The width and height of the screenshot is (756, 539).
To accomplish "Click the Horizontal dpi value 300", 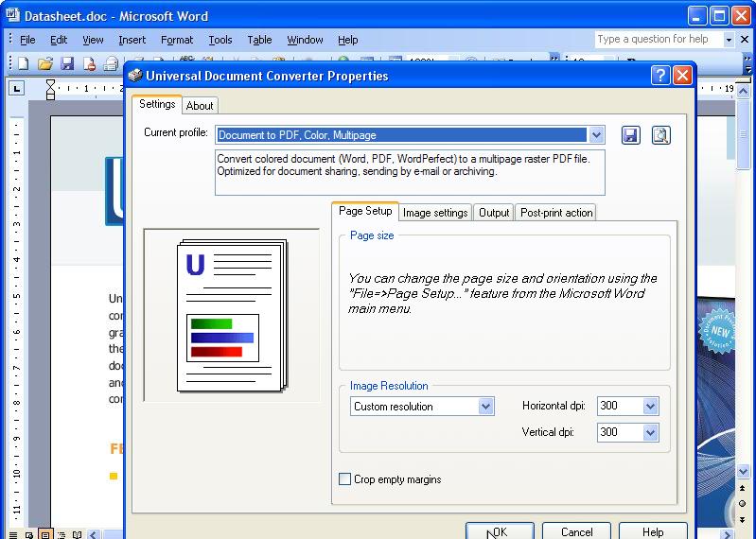I will click(x=609, y=406).
